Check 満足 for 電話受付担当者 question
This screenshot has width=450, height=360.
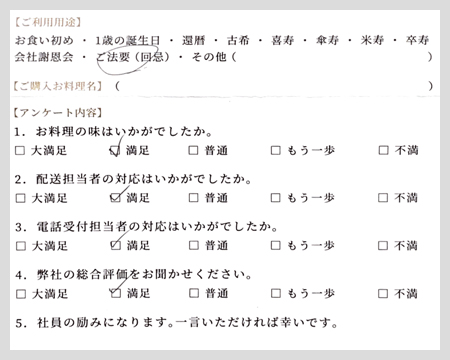(115, 246)
